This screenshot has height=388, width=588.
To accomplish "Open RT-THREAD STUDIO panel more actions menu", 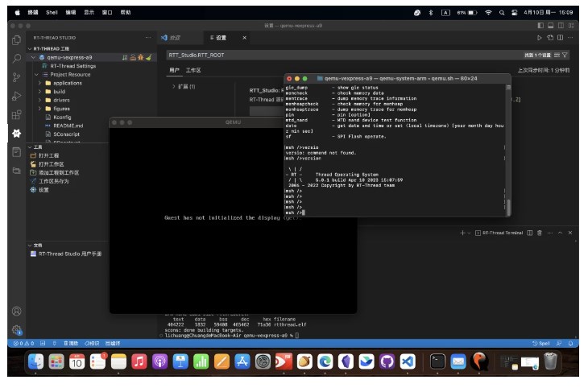I will pyautogui.click(x=148, y=38).
